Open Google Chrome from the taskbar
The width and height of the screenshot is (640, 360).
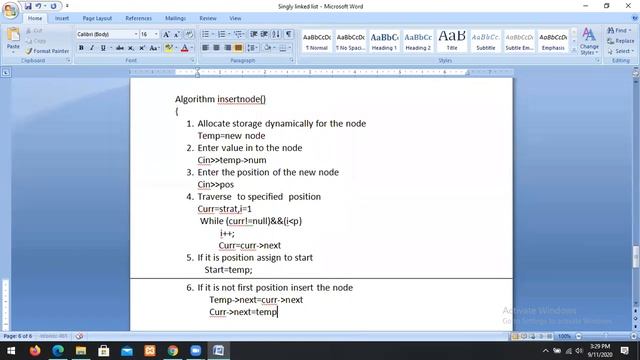[173, 351]
